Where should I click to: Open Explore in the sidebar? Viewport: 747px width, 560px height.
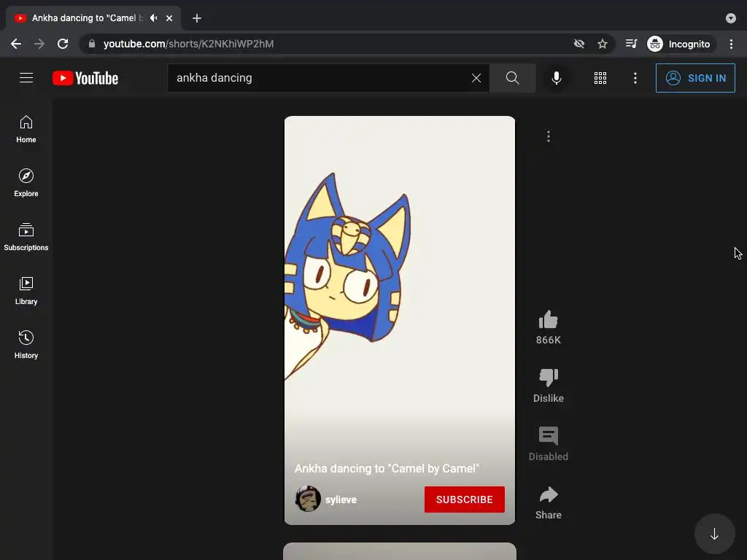tap(26, 183)
